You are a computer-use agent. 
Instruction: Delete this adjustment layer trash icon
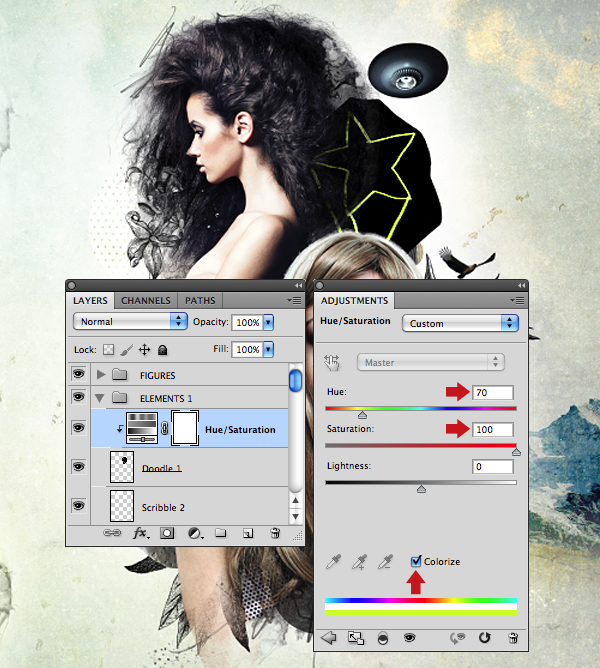(513, 638)
